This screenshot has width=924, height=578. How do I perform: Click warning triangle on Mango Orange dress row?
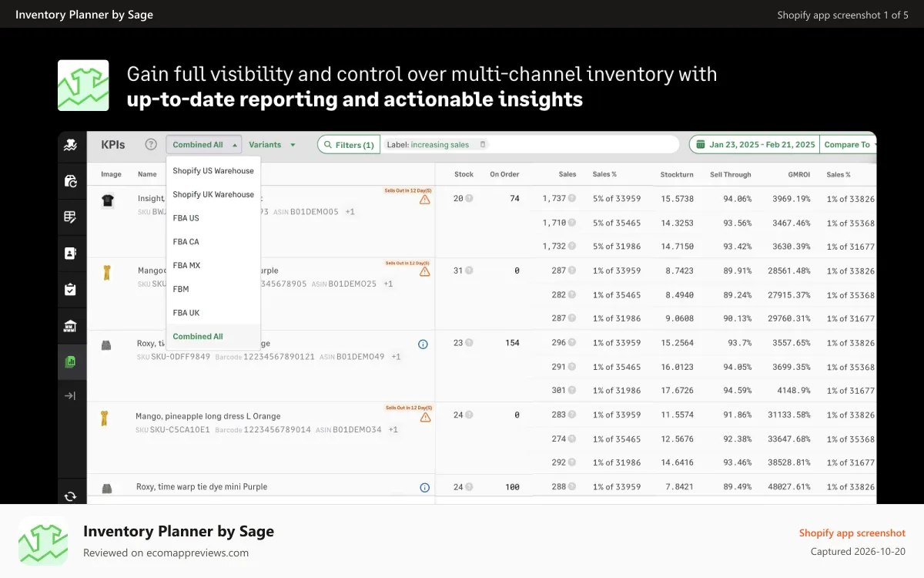point(425,417)
